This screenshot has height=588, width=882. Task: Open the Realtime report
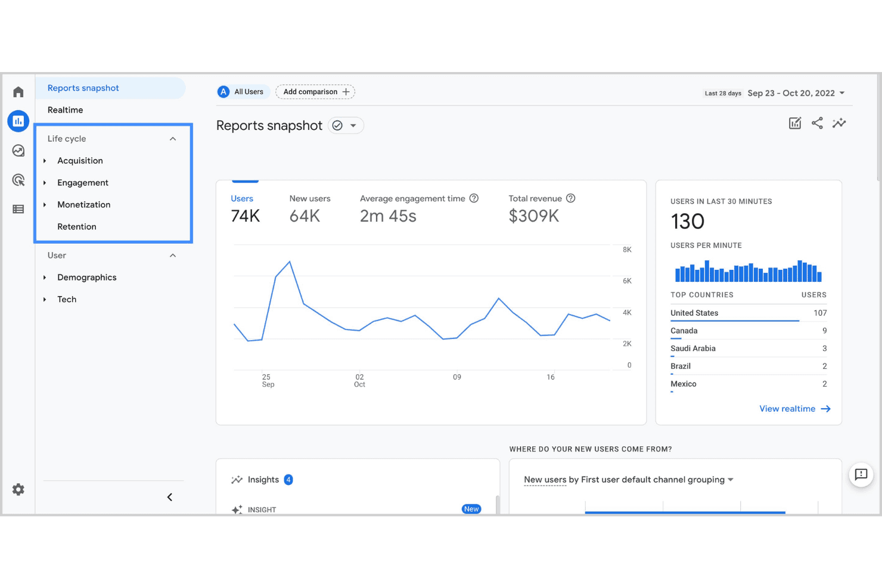pos(66,110)
